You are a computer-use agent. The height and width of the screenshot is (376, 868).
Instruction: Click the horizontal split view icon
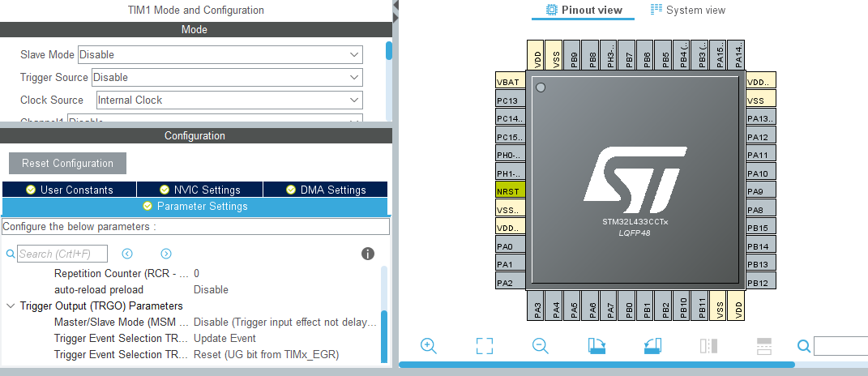coord(764,346)
